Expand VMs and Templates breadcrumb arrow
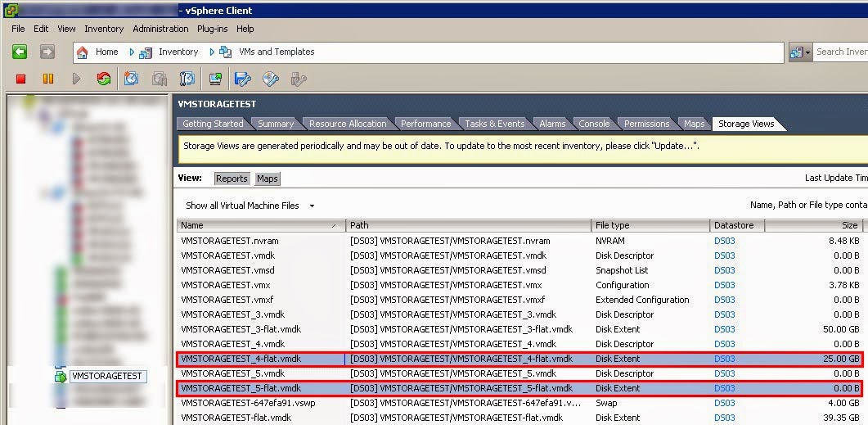Image resolution: width=868 pixels, height=425 pixels. pos(212,52)
